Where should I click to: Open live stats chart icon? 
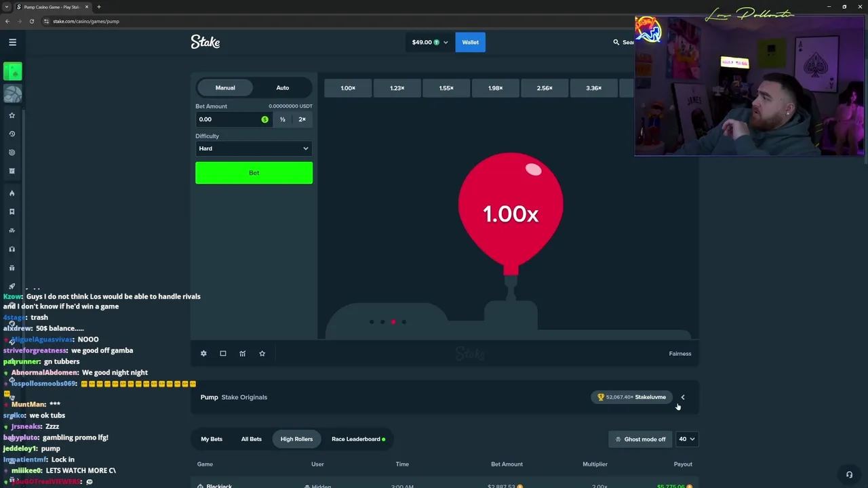pyautogui.click(x=242, y=353)
